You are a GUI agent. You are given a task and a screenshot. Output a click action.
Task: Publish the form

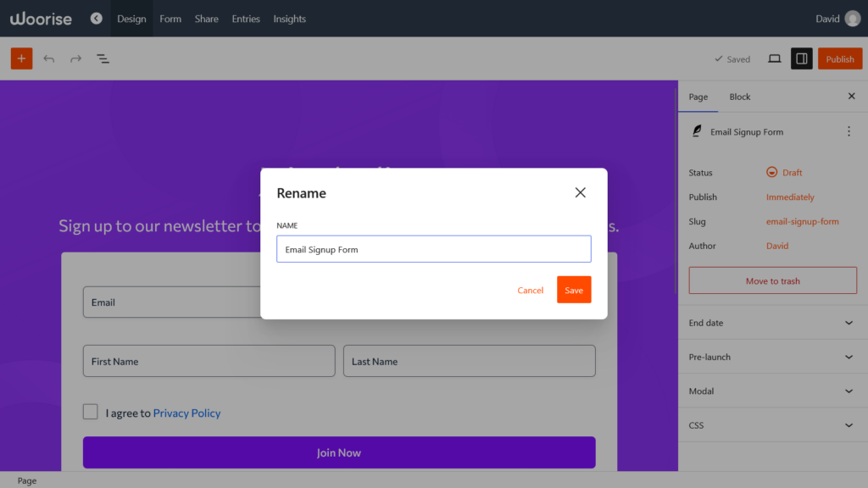pyautogui.click(x=840, y=58)
